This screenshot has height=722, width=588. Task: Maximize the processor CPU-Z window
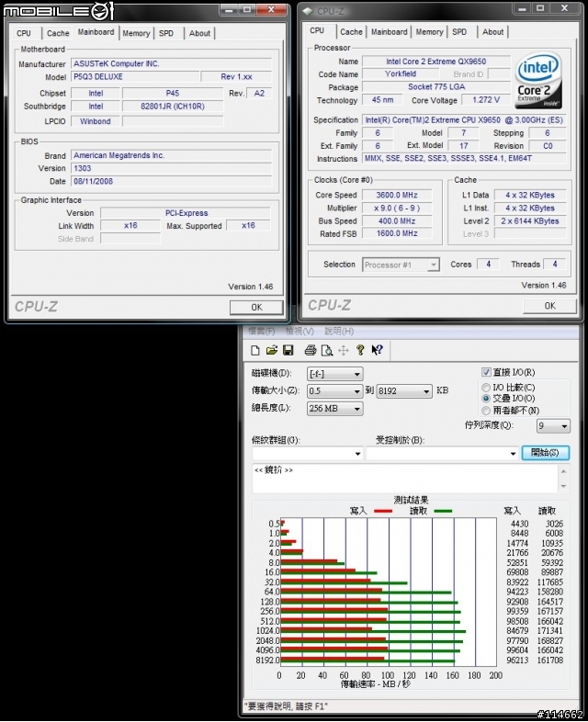click(x=540, y=8)
